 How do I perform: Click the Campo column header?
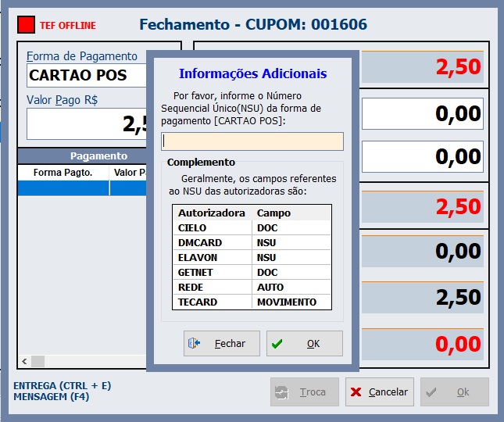coord(291,213)
